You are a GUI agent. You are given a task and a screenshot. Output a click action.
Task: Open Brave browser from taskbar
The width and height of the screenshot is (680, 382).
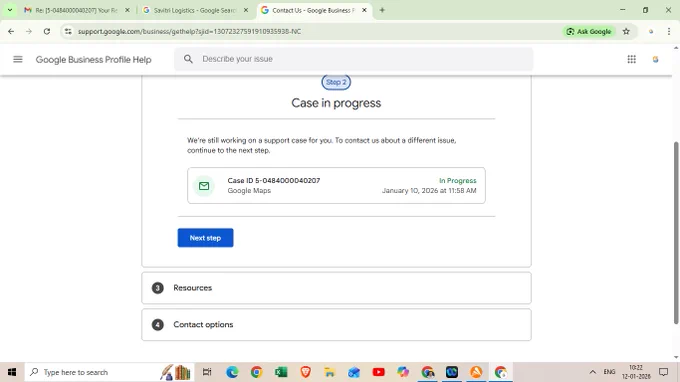click(x=305, y=372)
